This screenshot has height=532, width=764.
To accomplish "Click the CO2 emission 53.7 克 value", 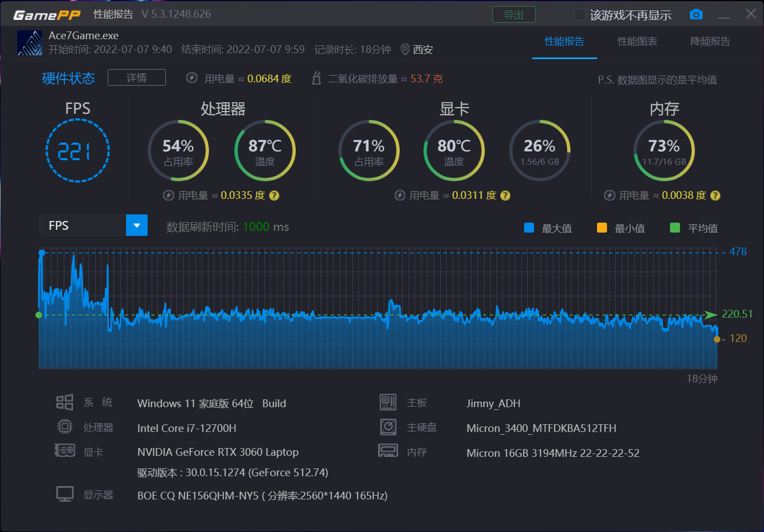I will click(x=426, y=78).
